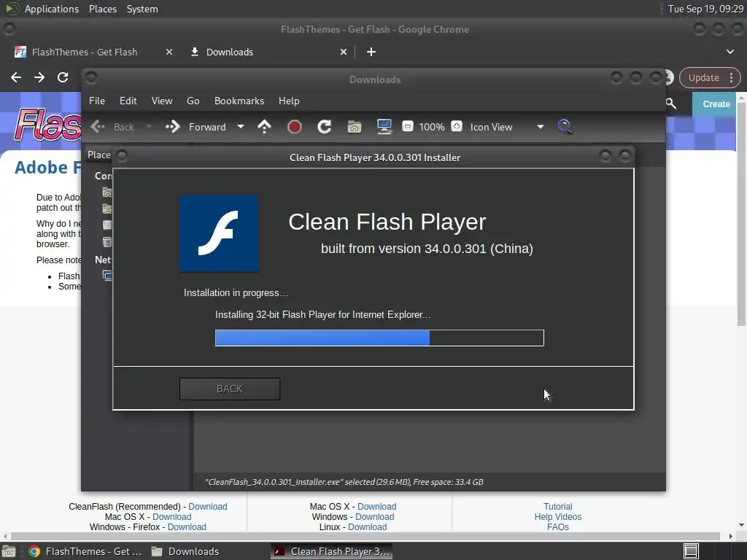Click the Computer icon in file manager toolbar
The width and height of the screenshot is (747, 560).
click(384, 127)
